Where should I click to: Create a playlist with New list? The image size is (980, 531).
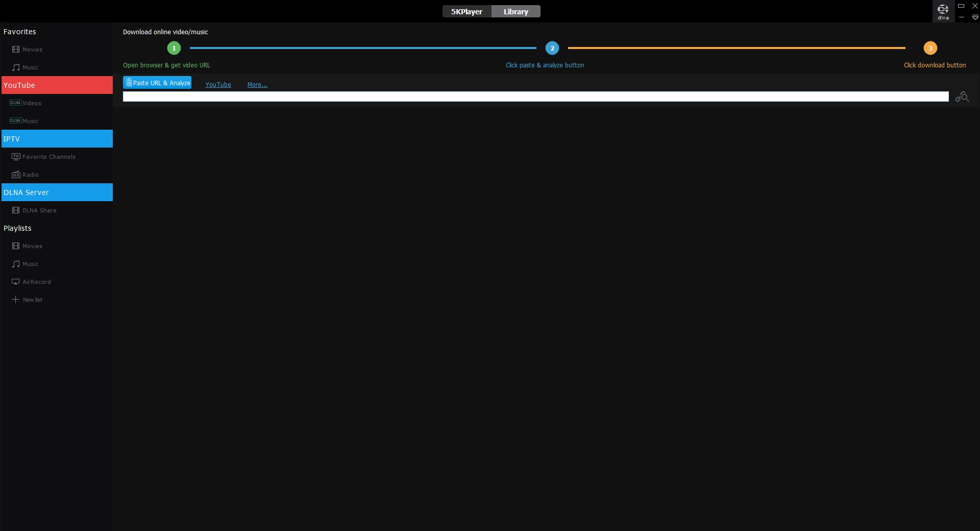coord(32,299)
